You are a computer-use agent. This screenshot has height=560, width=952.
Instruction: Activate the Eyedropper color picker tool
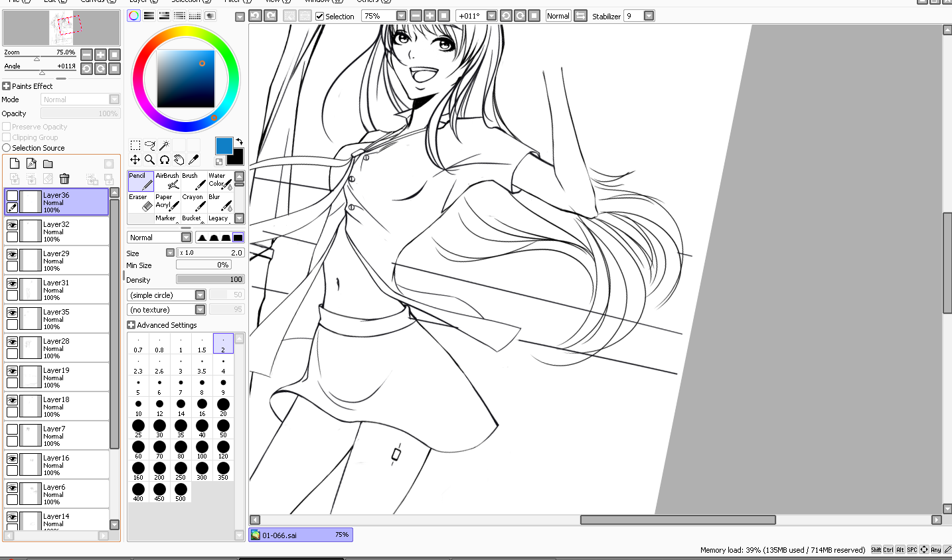point(193,159)
